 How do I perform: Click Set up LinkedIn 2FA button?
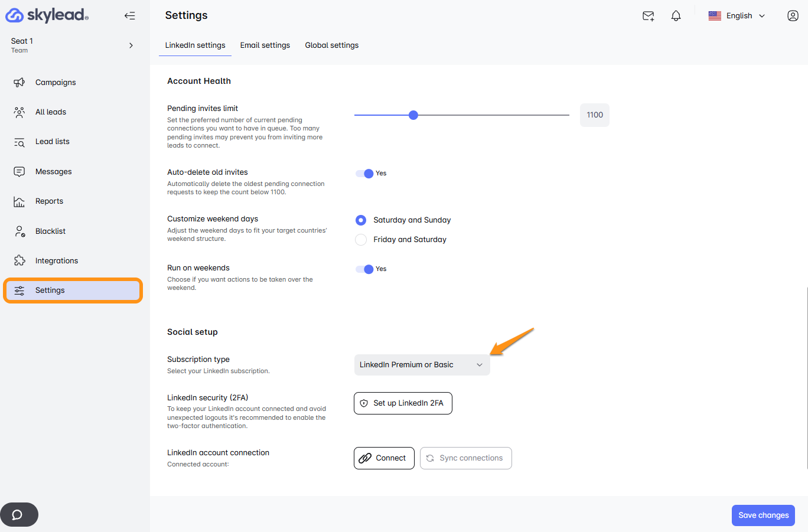tap(403, 403)
